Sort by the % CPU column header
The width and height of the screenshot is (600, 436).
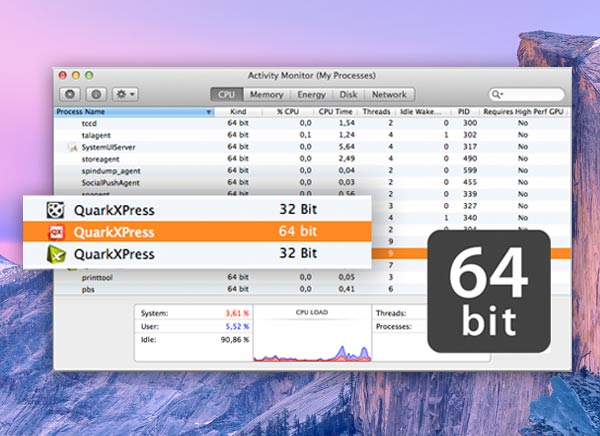point(288,112)
